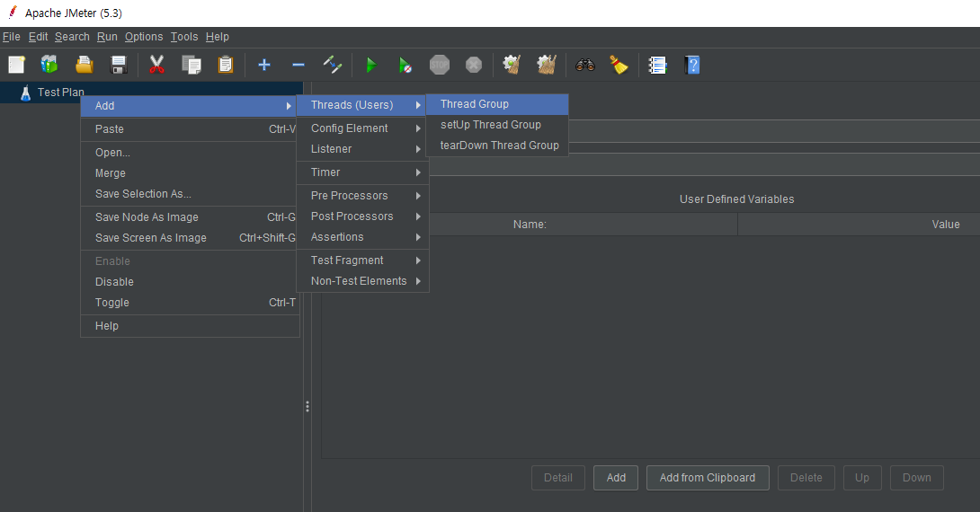
Task: Select Help in context menu
Action: 190,326
